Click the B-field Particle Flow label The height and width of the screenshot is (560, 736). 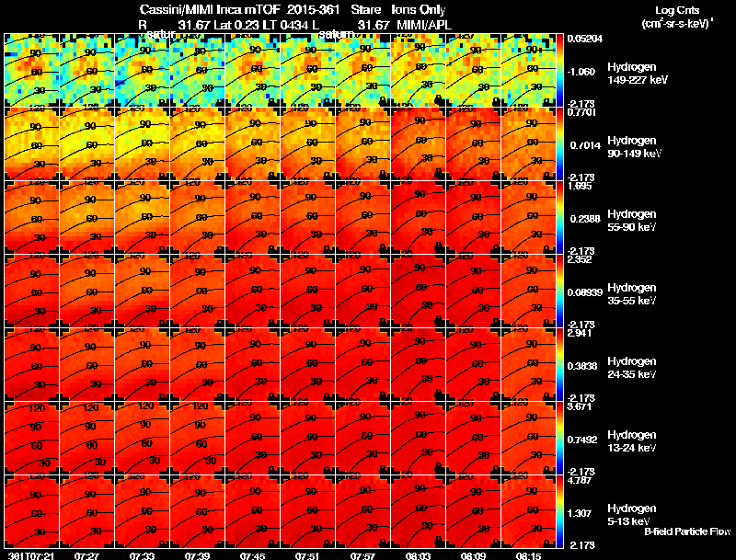tap(687, 531)
